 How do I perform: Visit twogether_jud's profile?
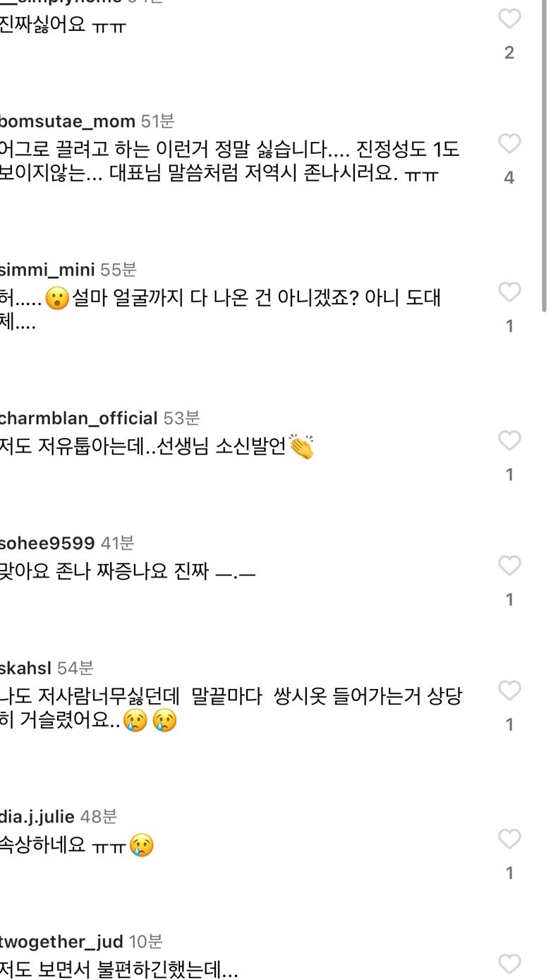pos(61,941)
